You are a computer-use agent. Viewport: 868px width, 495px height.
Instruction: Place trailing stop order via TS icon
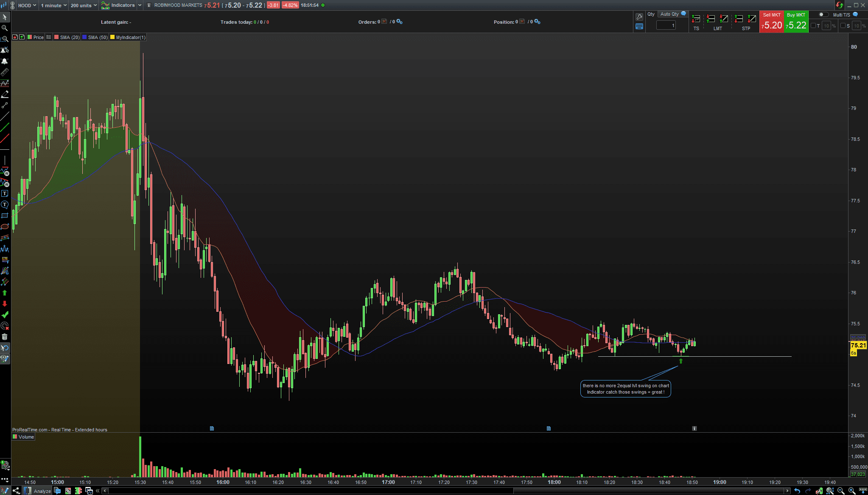pos(696,19)
